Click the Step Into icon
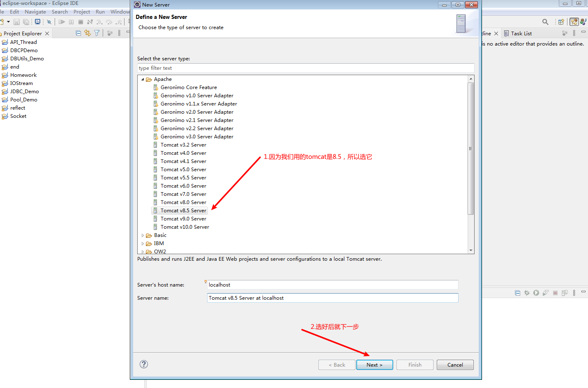This screenshot has height=388, width=588. coord(99,22)
